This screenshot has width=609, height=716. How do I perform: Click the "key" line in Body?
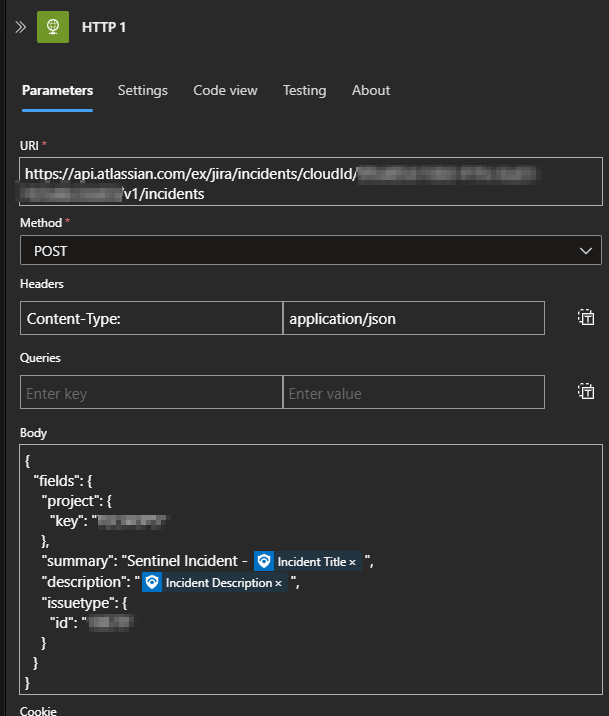point(108,521)
